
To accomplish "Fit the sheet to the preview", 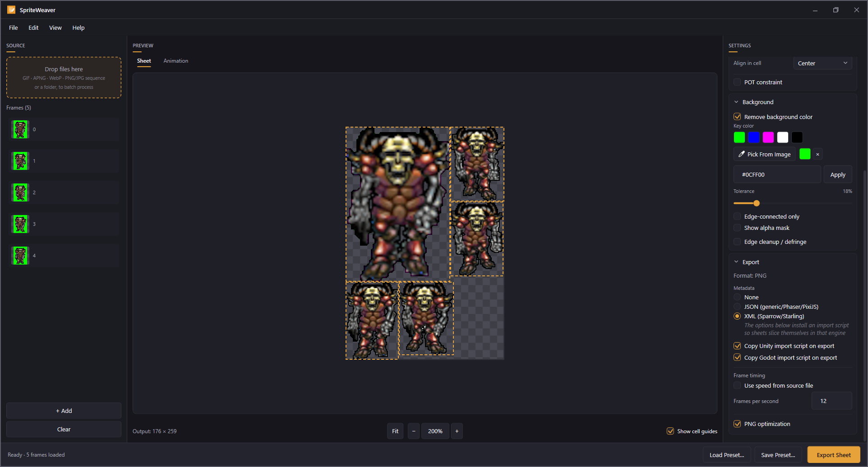I will coord(395,431).
